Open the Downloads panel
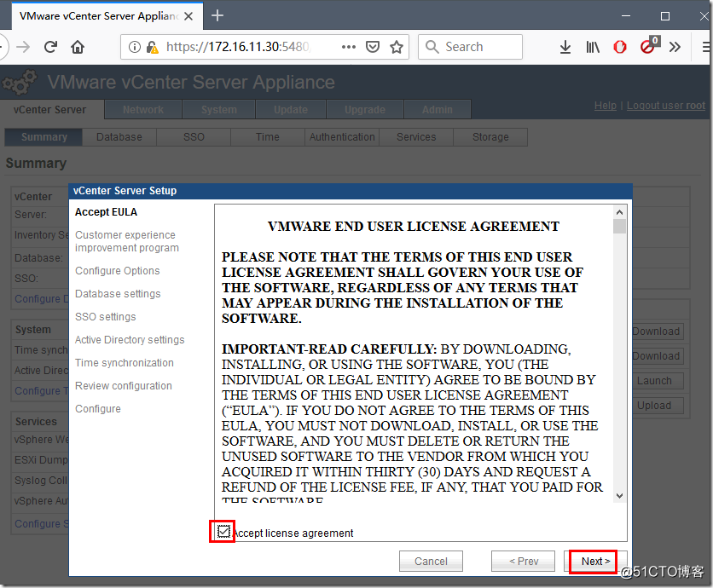 565,47
